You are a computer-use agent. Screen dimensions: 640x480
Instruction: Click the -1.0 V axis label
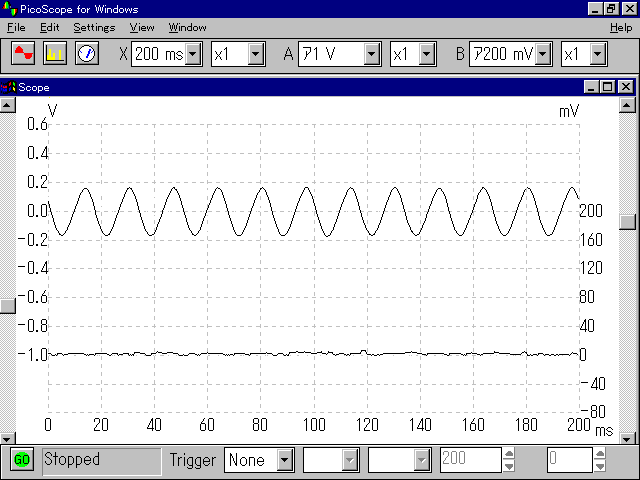point(33,354)
